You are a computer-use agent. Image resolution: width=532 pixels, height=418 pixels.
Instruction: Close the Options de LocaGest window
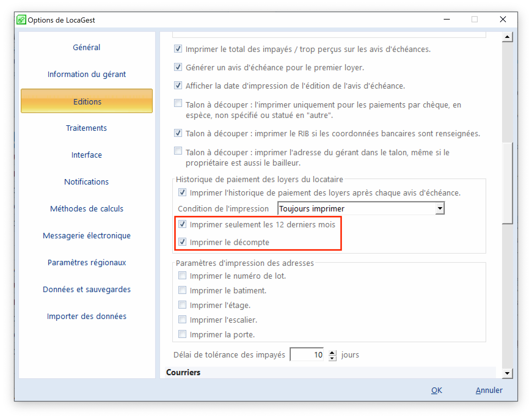(503, 20)
